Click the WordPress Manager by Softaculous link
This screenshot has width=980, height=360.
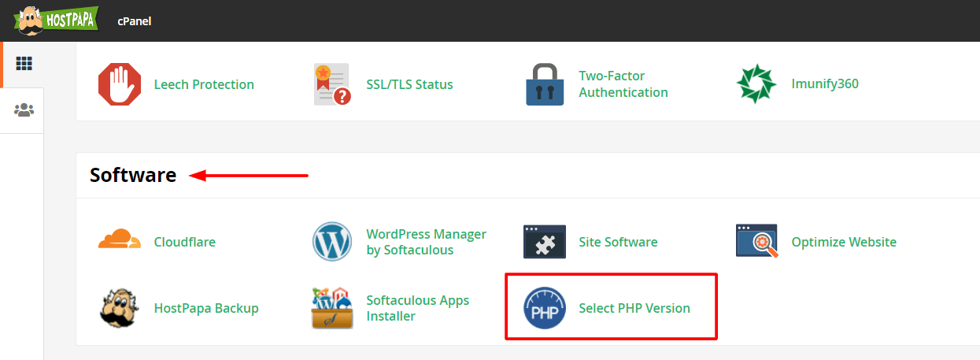426,242
